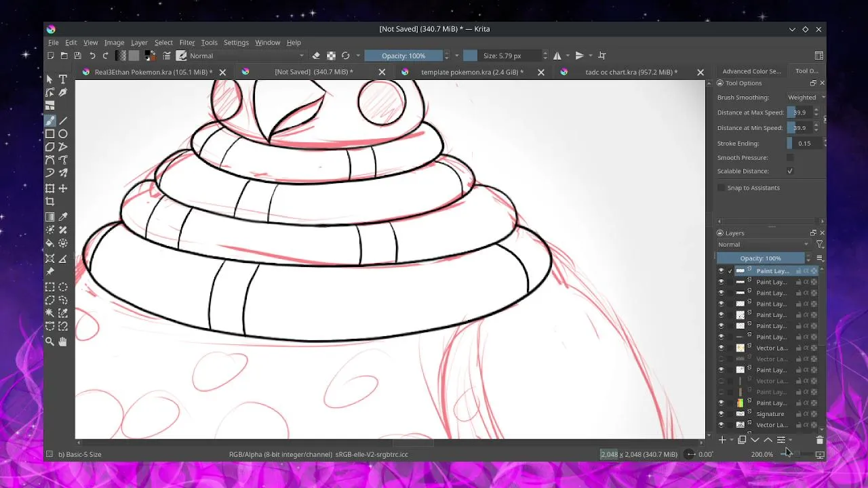Adjust the Layers panel Opacity slider
The height and width of the screenshot is (488, 868).
point(761,258)
